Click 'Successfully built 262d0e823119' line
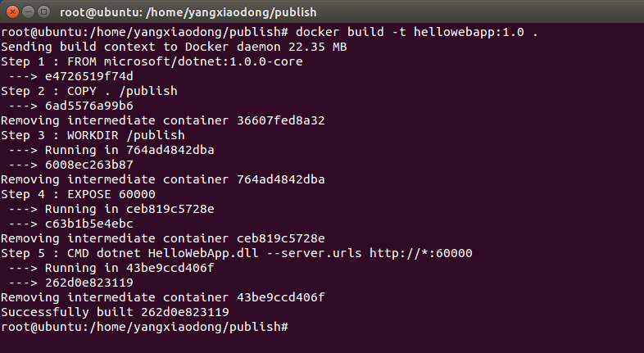The height and width of the screenshot is (353, 644). [115, 312]
